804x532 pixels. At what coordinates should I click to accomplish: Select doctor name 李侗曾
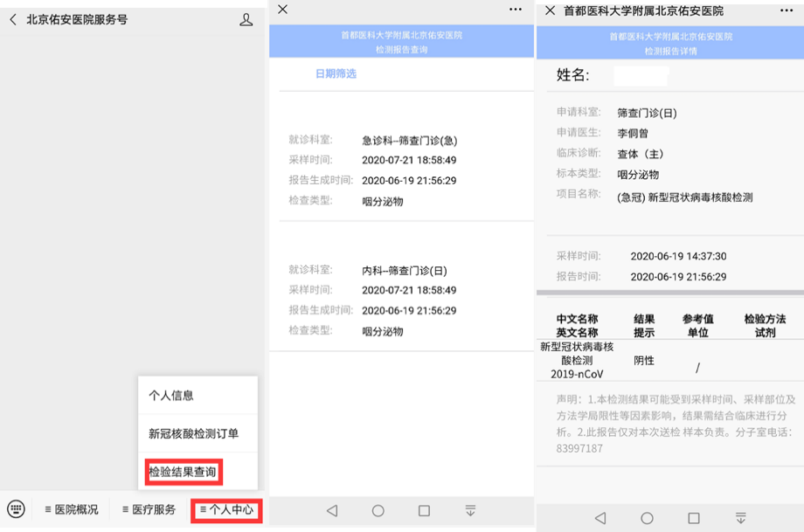[x=633, y=134]
